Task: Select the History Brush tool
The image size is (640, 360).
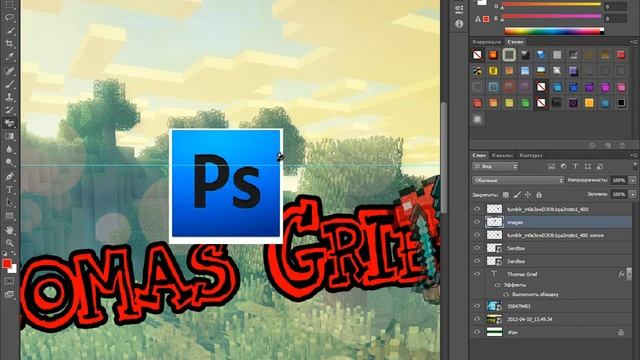Action: coord(9,110)
